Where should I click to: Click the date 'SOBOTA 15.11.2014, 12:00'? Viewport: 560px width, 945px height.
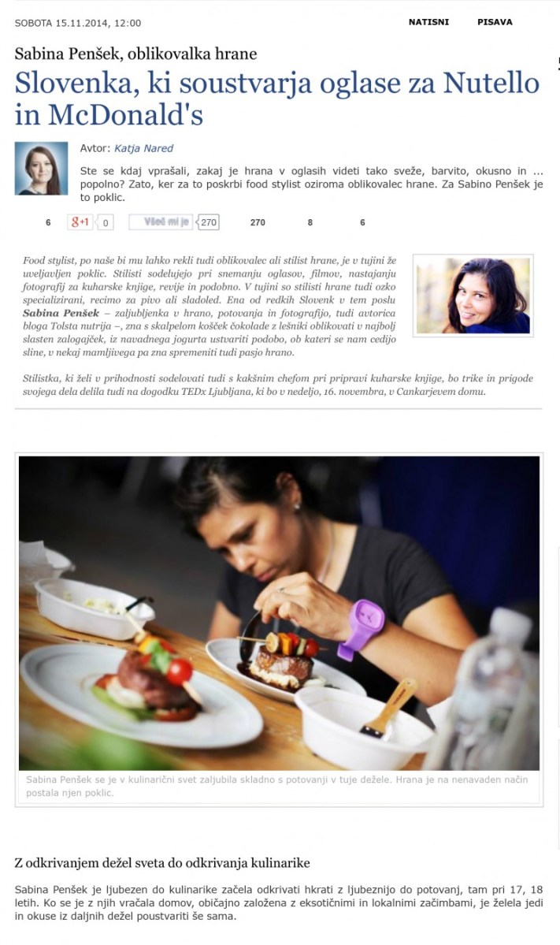pyautogui.click(x=78, y=23)
